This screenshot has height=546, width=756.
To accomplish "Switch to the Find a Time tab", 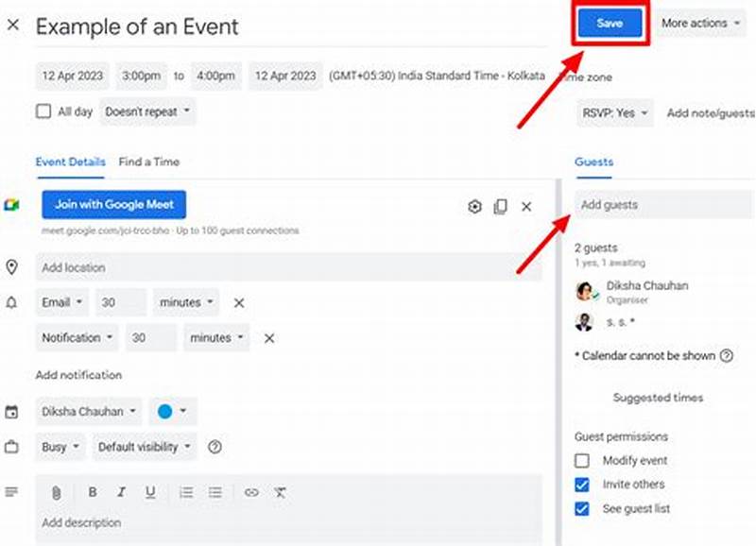I will 148,162.
